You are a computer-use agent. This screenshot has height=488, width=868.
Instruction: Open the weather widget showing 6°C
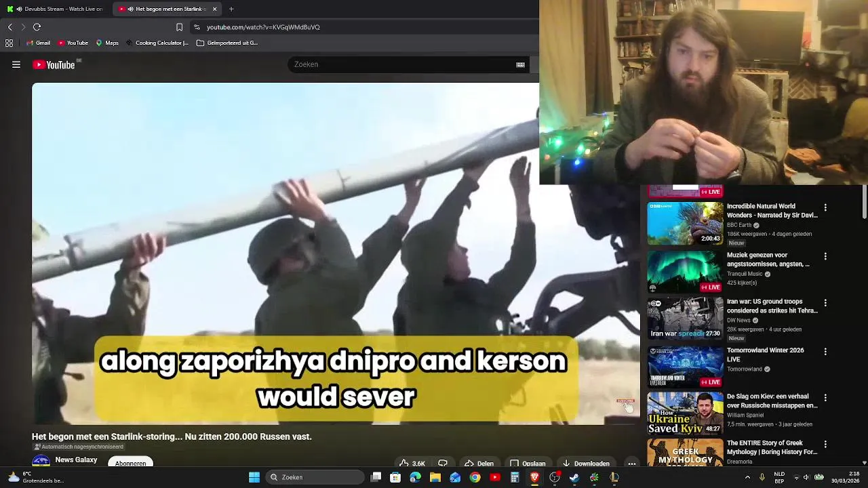pyautogui.click(x=35, y=477)
